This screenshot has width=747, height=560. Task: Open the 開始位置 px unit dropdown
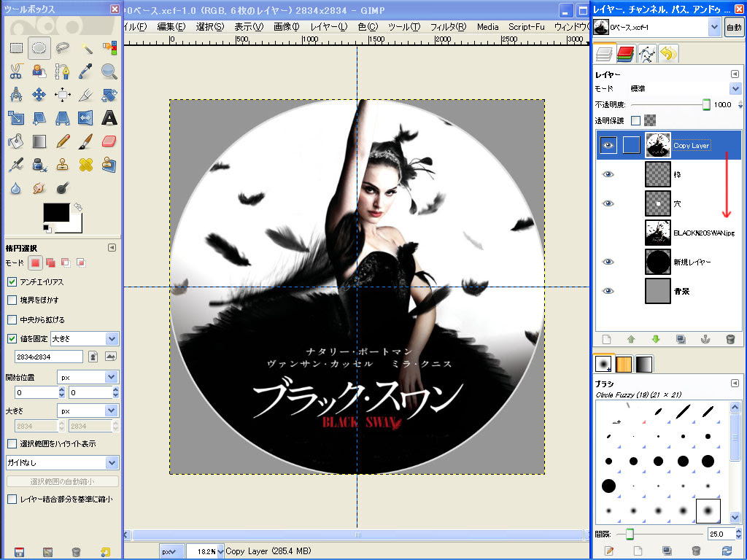[88, 377]
